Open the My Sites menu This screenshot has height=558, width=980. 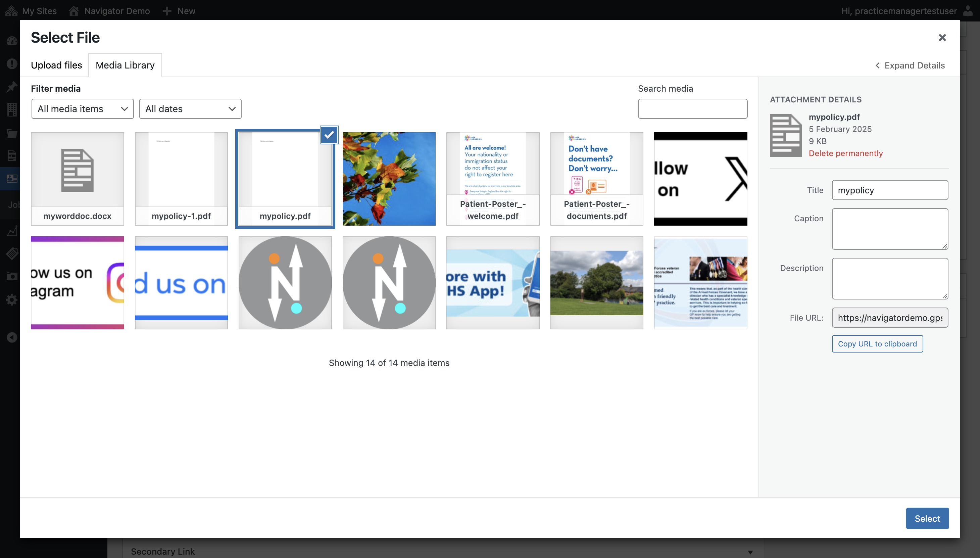[x=31, y=11]
